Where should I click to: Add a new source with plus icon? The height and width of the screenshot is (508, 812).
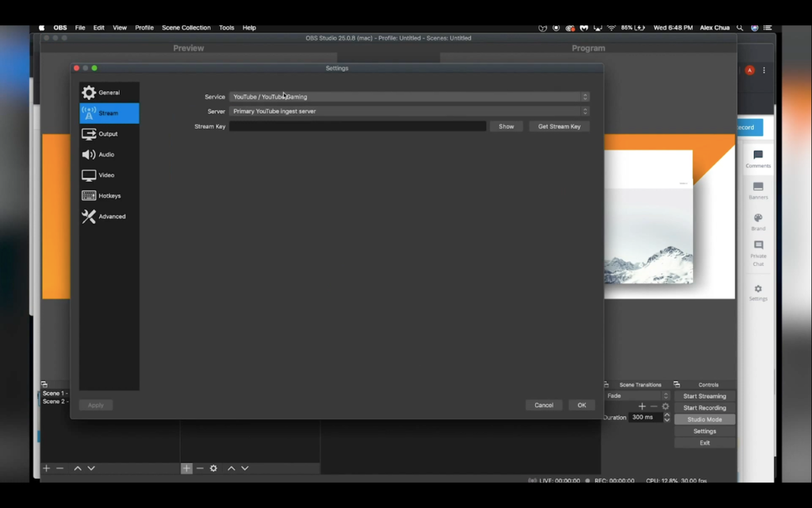click(186, 468)
